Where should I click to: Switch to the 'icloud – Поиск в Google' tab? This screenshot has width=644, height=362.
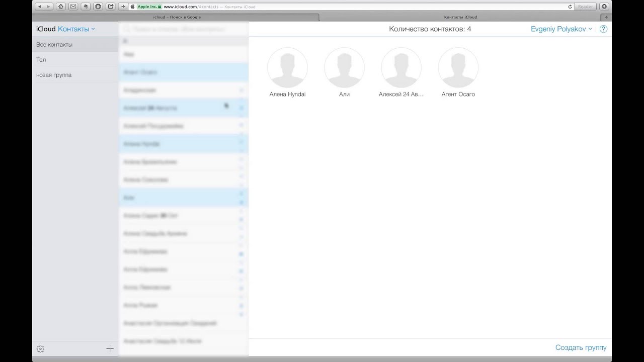pyautogui.click(x=177, y=17)
